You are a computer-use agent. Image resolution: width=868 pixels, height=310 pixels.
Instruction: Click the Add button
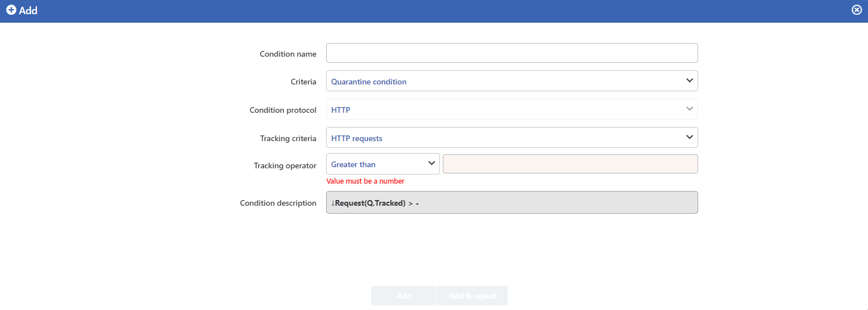coord(404,296)
